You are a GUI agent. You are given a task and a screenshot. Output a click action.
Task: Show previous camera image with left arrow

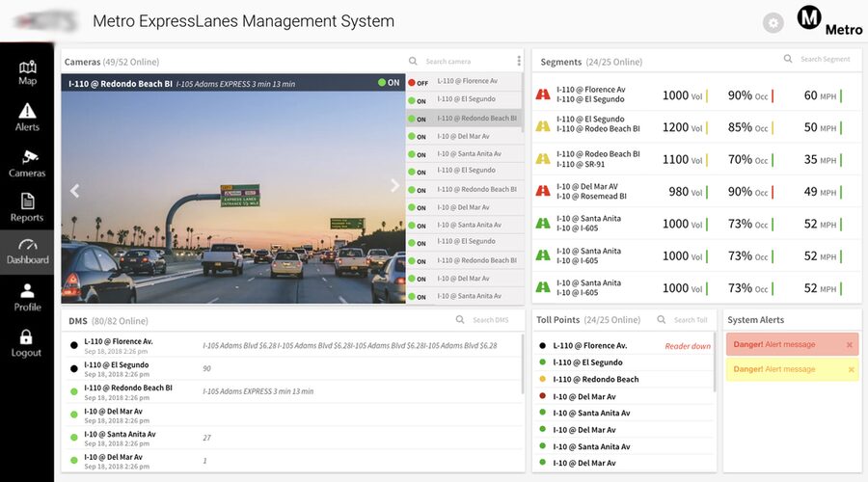pos(74,191)
